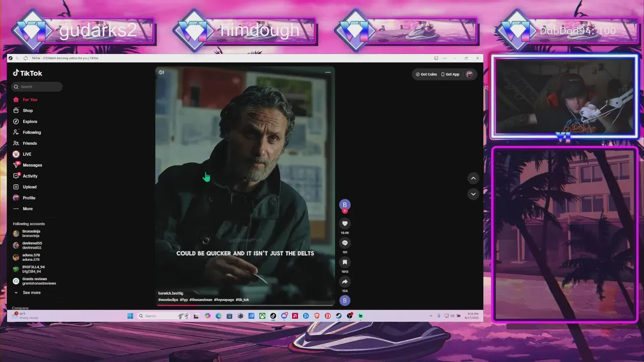Open Microsoft Edge from the taskbar

[218, 316]
